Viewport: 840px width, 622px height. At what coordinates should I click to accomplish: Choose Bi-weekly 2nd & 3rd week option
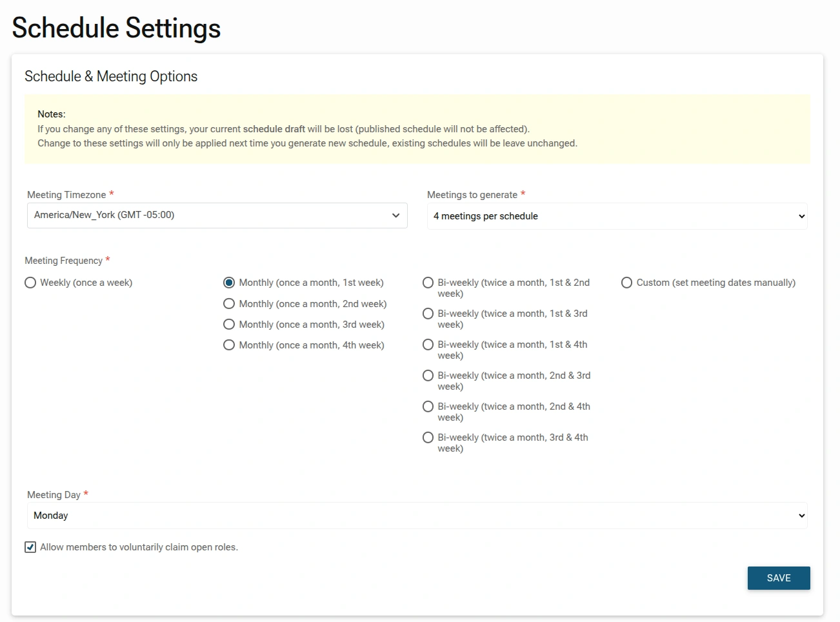click(x=428, y=376)
